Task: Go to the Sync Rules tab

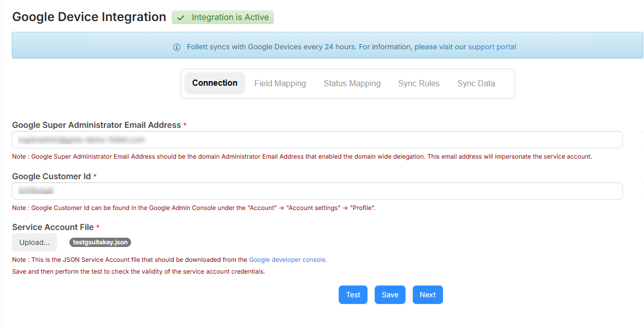Action: point(419,83)
